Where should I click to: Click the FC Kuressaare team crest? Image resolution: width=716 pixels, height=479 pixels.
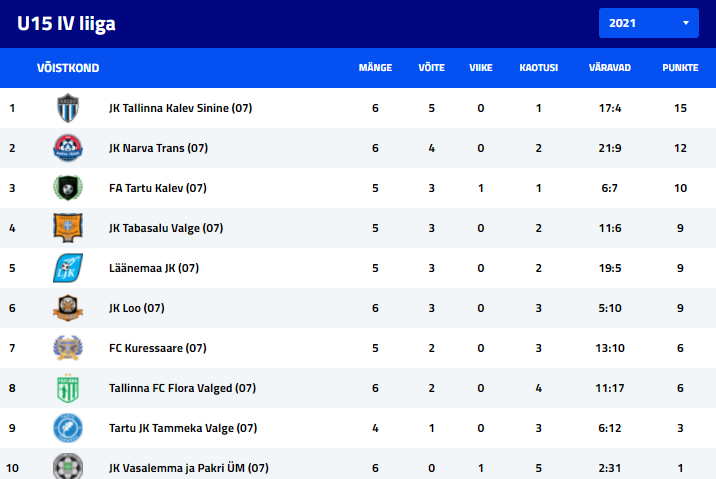click(x=68, y=347)
